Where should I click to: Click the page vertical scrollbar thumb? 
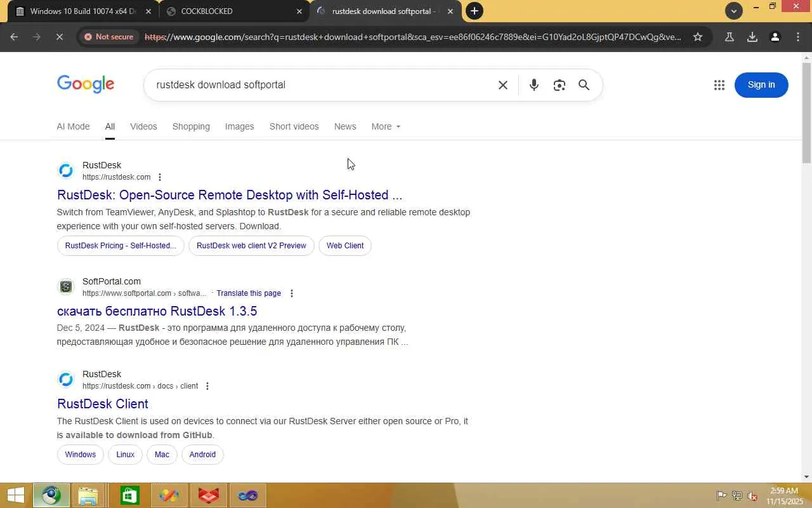(x=806, y=112)
